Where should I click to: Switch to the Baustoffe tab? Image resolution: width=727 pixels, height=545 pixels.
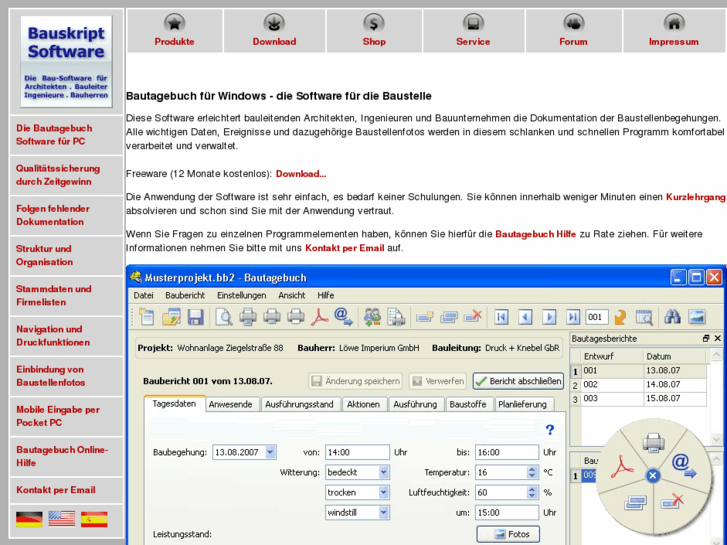point(467,404)
